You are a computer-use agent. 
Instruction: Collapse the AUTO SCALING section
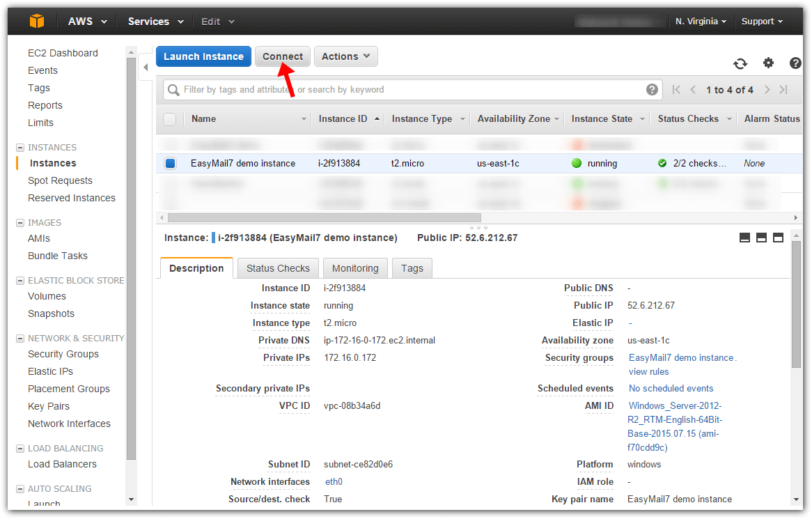20,489
